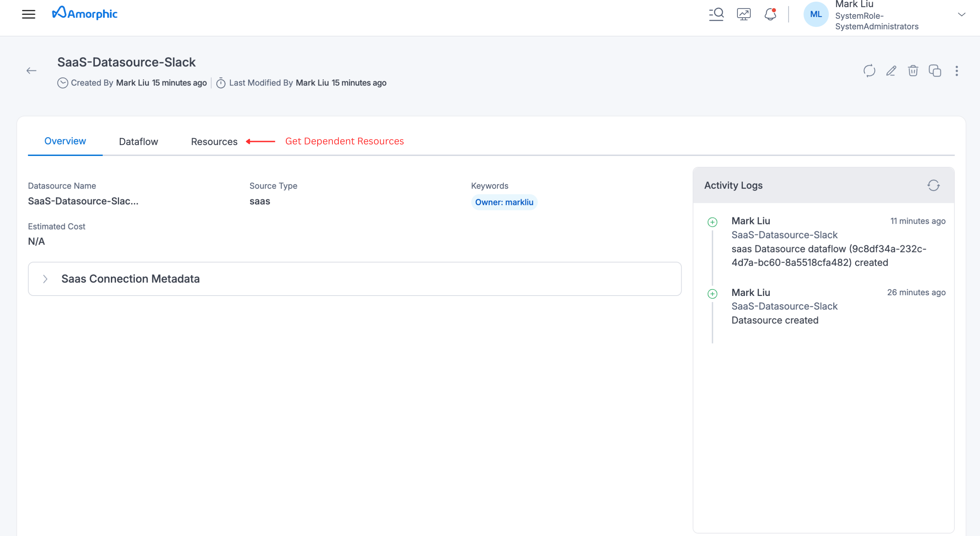This screenshot has height=536, width=980.
Task: Select the Owner: markliu keyword chip
Action: click(x=504, y=202)
